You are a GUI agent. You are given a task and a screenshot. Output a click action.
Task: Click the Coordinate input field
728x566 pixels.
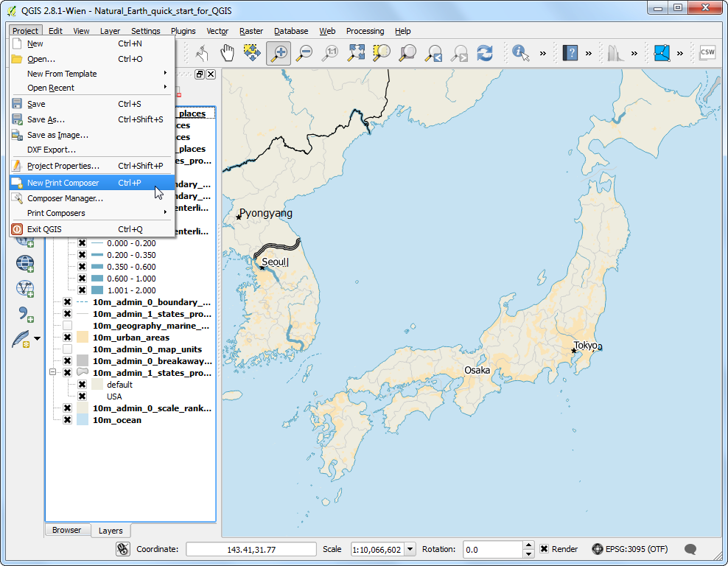pyautogui.click(x=251, y=549)
